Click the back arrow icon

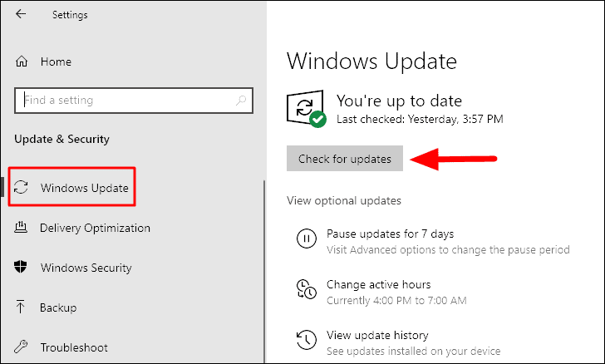pos(21,14)
